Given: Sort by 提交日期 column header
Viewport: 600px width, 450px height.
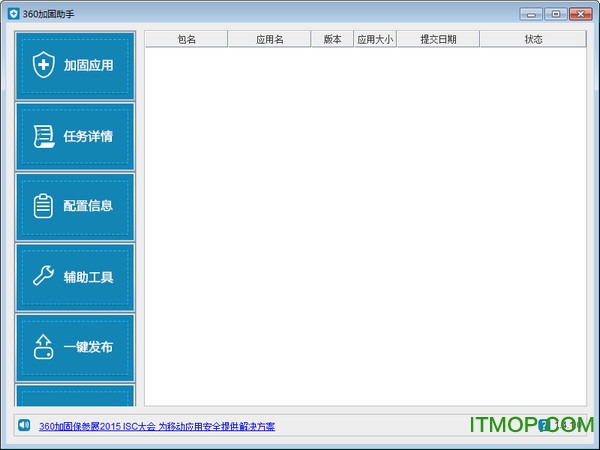Looking at the screenshot, I should [438, 39].
